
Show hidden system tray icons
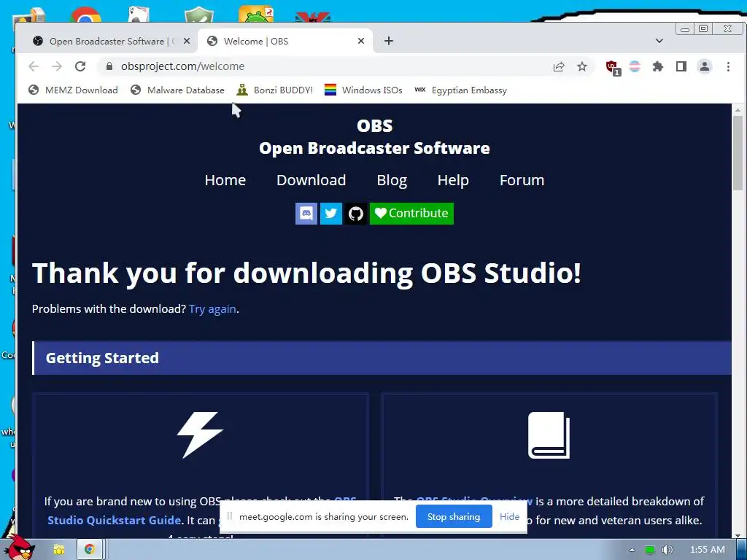632,550
